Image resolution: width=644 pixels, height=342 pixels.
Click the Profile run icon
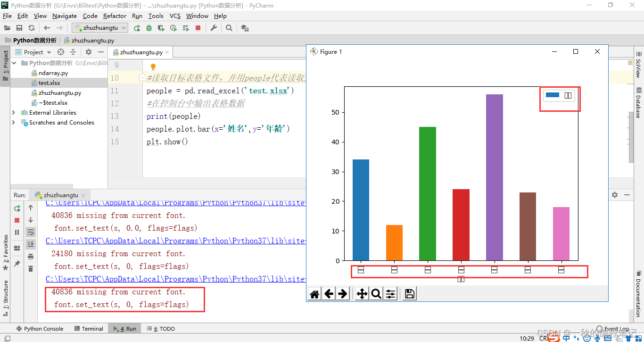(173, 28)
